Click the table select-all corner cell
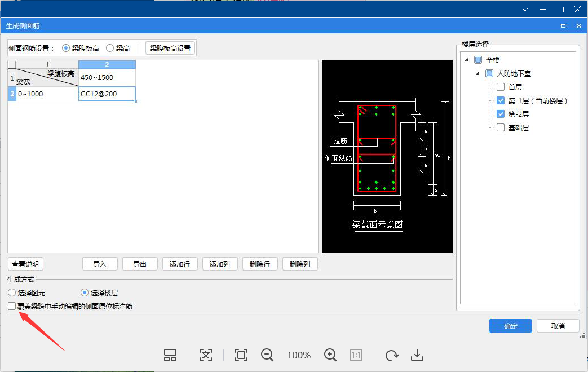The image size is (588, 372). pos(12,64)
